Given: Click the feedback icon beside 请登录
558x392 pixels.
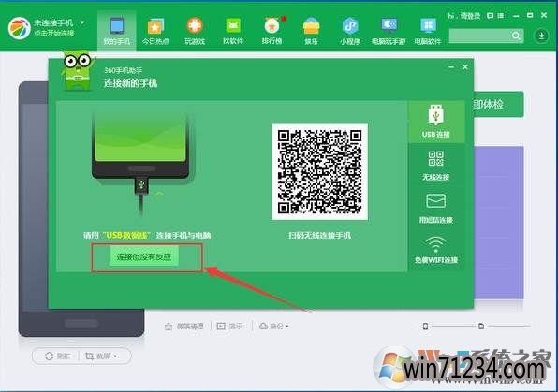Looking at the screenshot, I should tap(491, 15).
